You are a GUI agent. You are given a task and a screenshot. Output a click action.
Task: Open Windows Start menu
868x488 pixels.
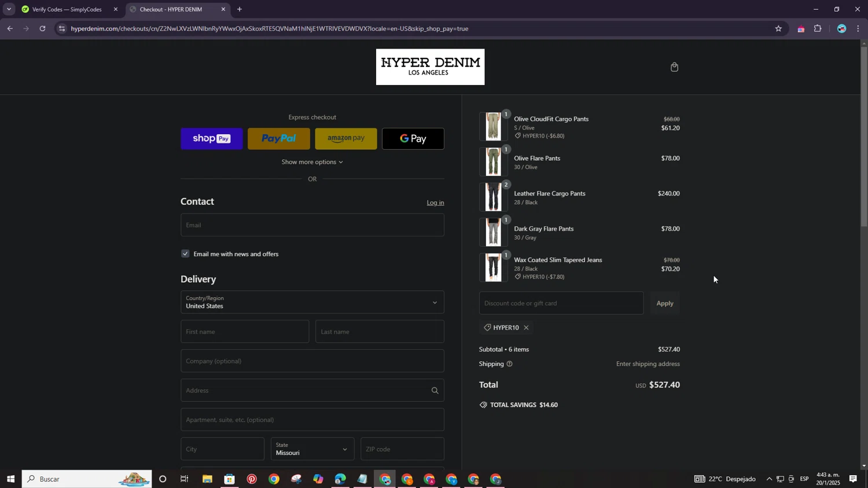pyautogui.click(x=10, y=479)
